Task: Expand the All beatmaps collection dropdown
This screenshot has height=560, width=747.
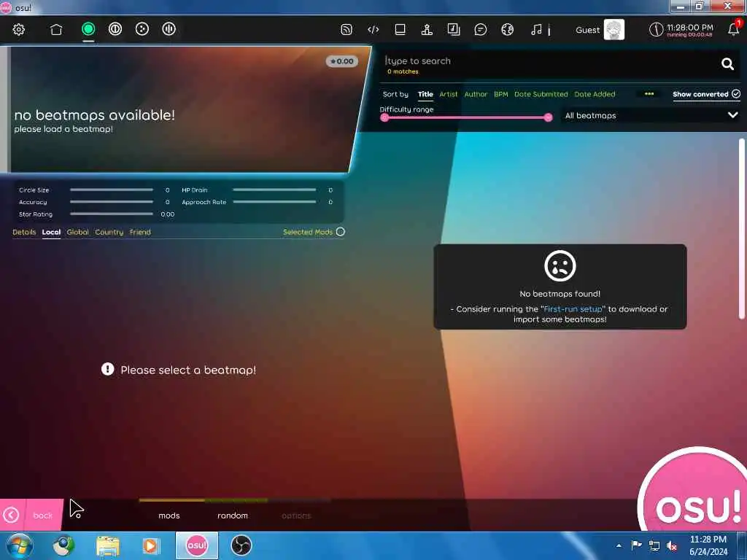Action: tap(650, 115)
